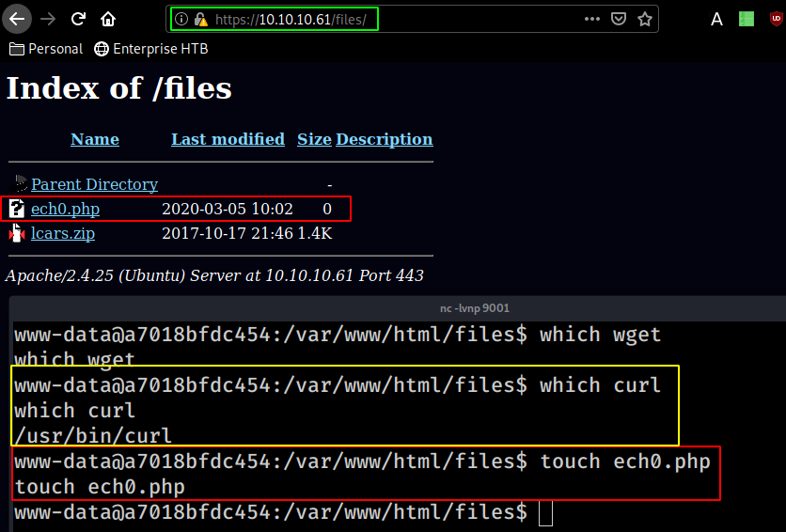786x532 pixels.
Task: Save page to Pocket icon
Action: pyautogui.click(x=619, y=19)
